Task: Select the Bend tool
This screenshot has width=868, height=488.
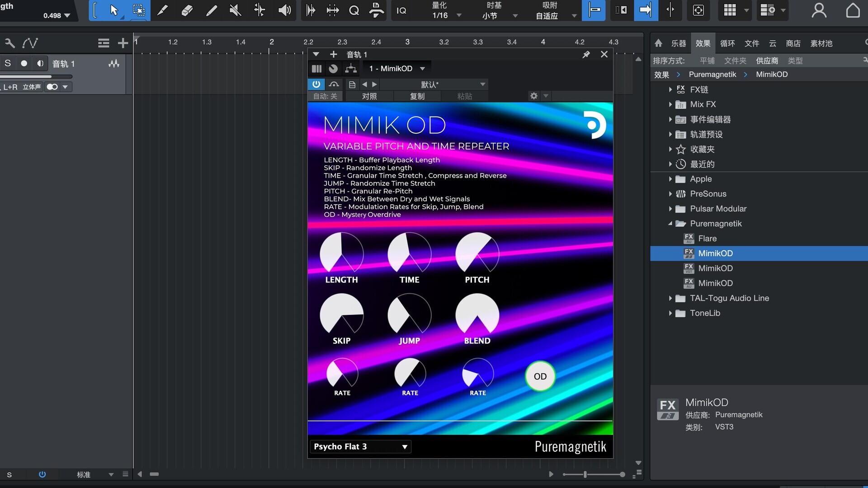Action: (259, 10)
